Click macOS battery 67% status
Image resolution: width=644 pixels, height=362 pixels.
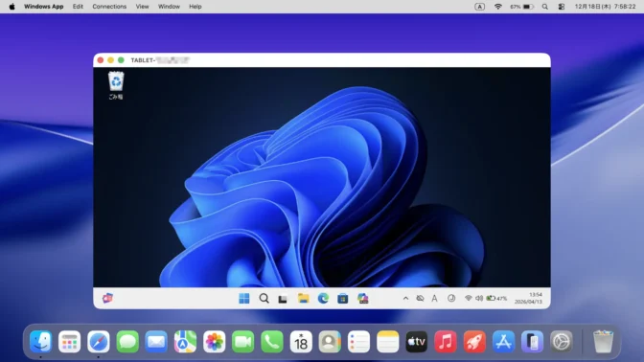click(x=521, y=7)
